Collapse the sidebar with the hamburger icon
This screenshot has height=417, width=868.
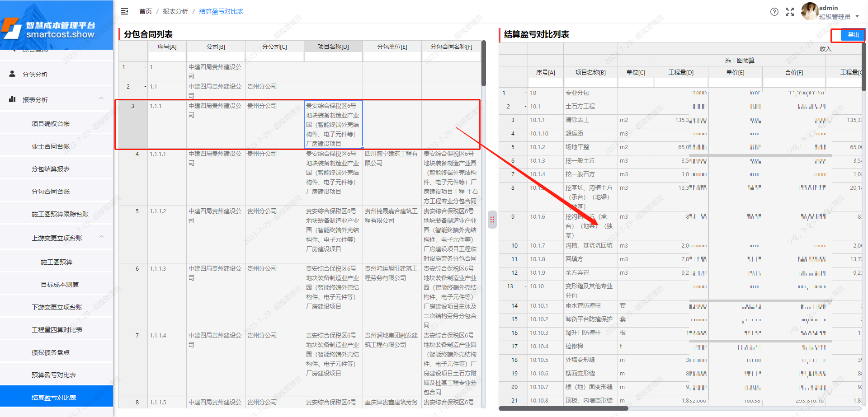coord(124,11)
